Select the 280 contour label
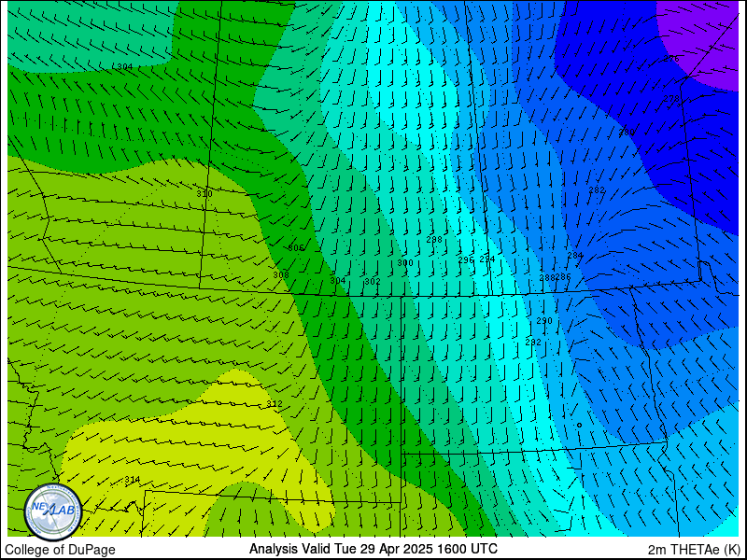 pos(627,132)
